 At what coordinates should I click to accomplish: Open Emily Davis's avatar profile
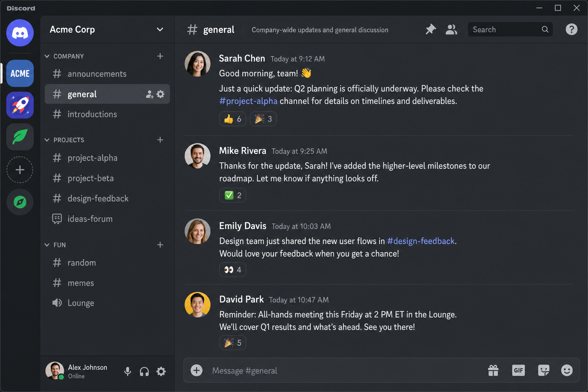coord(198,231)
